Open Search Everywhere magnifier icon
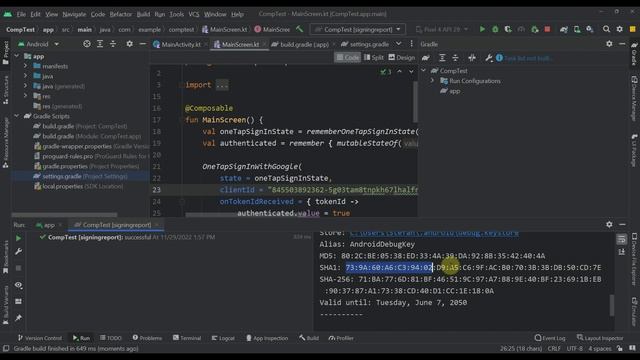The height and width of the screenshot is (360, 640). coord(606,29)
